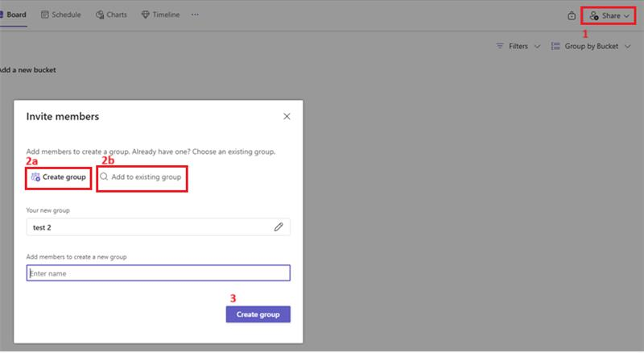Screen dimensions: 644x353
Task: Click the Charts pie icon
Action: click(x=100, y=15)
